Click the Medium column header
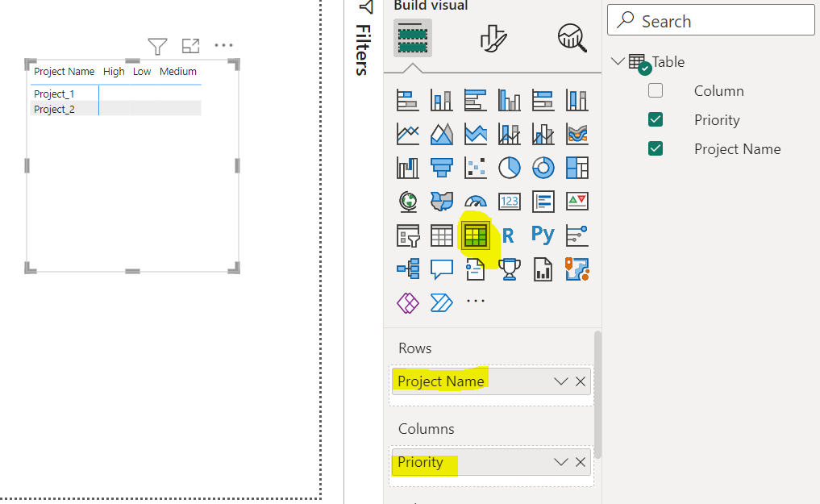 178,71
